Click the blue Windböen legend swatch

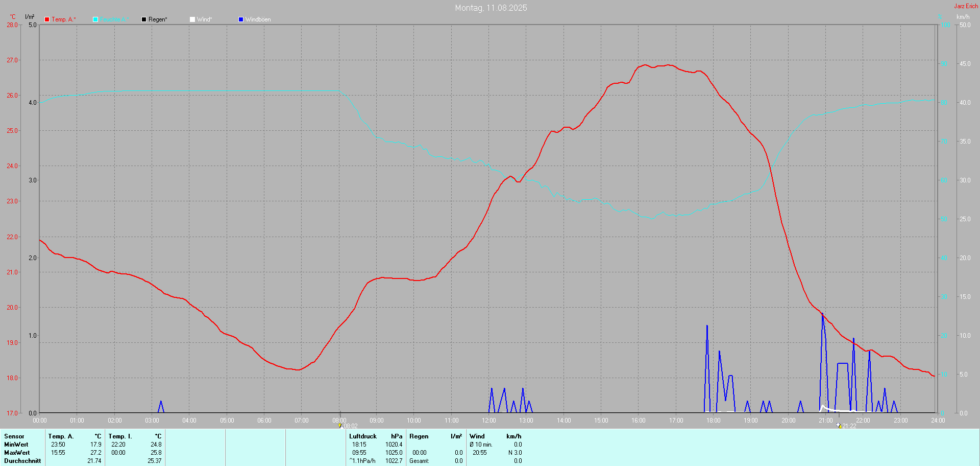click(x=241, y=19)
